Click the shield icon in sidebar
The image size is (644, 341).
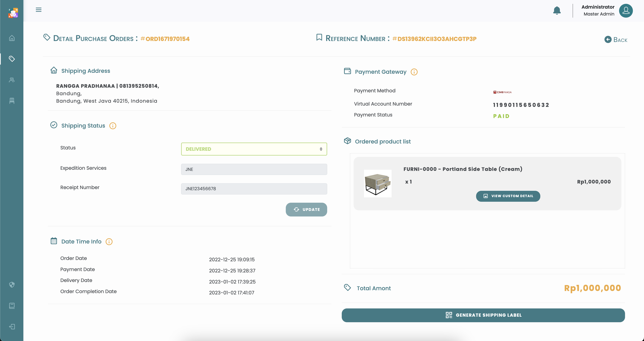[x=12, y=284]
